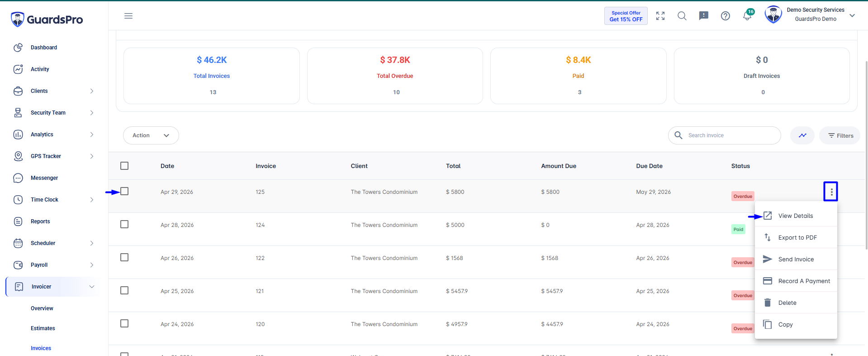
Task: Click the Scheduler calendar icon
Action: coord(18,243)
